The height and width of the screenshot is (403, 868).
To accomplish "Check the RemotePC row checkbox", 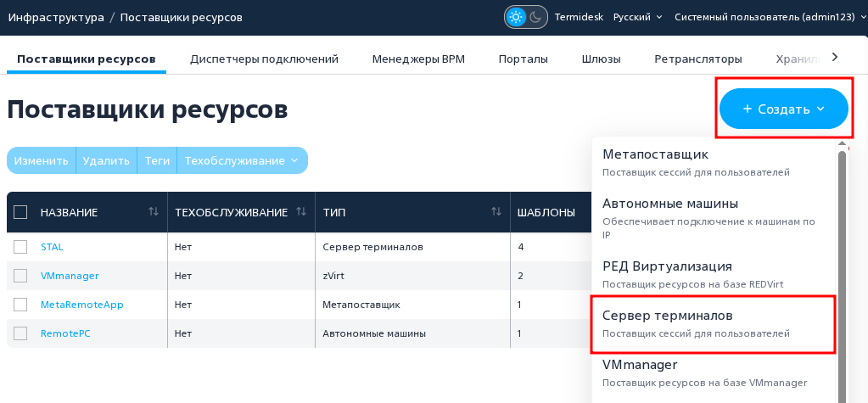I will click(20, 333).
